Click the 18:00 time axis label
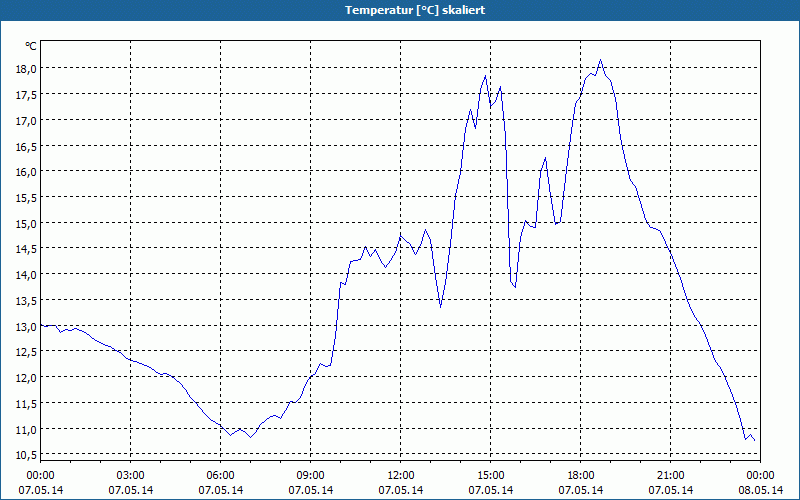 (x=581, y=476)
